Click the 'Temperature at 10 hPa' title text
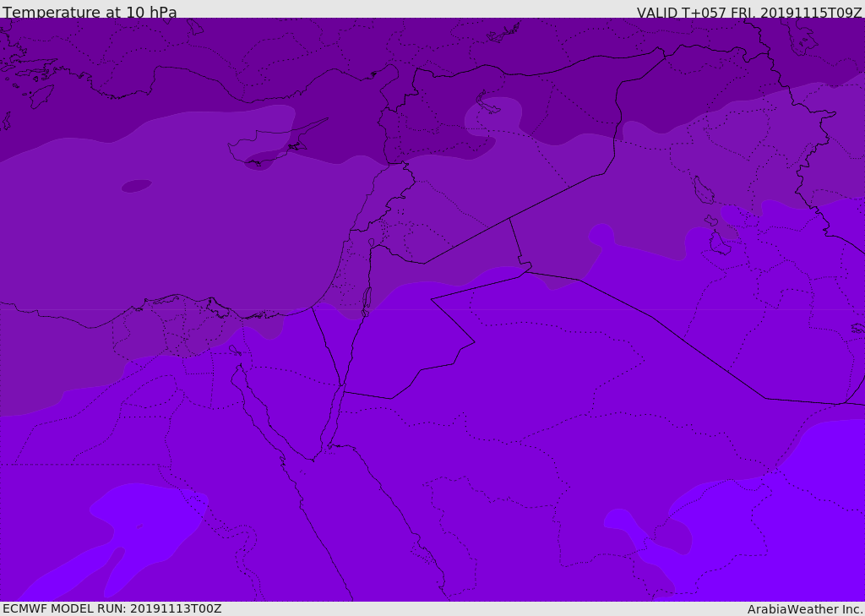The image size is (865, 616). pyautogui.click(x=90, y=12)
